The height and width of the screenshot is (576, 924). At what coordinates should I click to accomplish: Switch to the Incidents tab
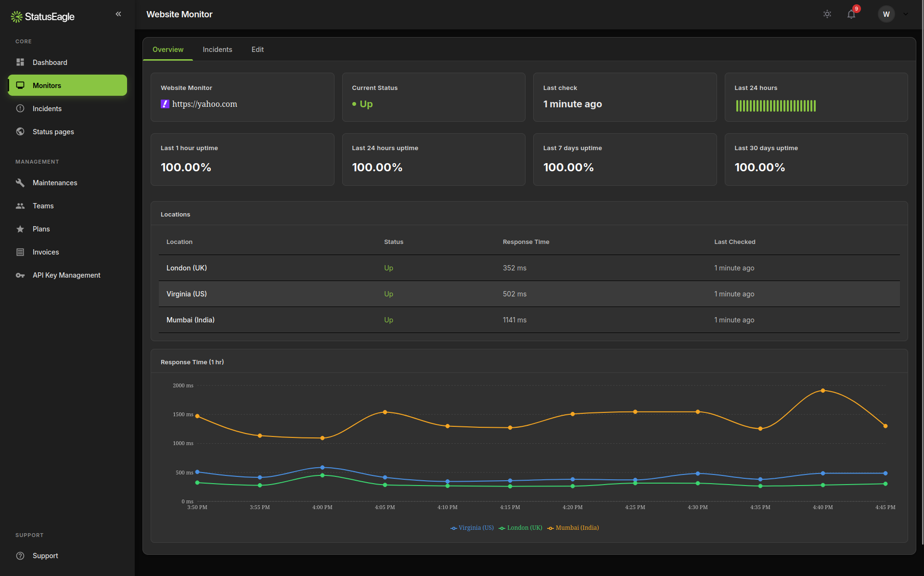(217, 49)
